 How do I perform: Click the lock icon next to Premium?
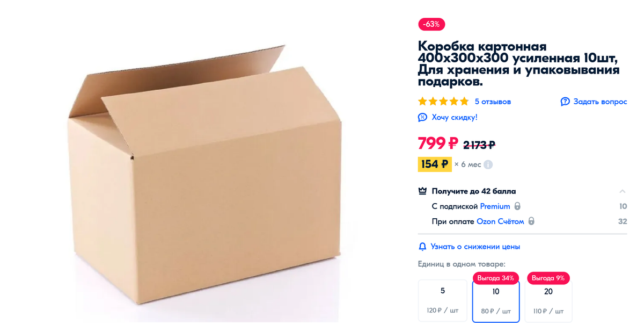point(517,206)
